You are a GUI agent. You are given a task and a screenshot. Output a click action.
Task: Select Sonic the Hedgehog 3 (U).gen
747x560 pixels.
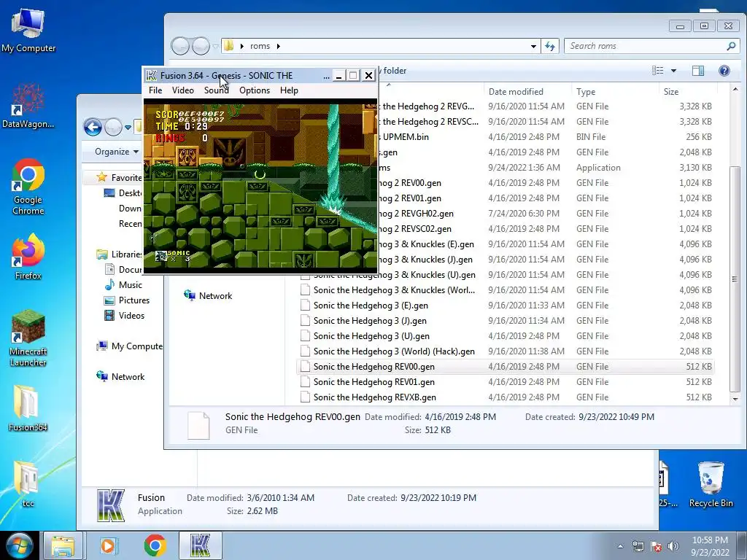point(506,335)
